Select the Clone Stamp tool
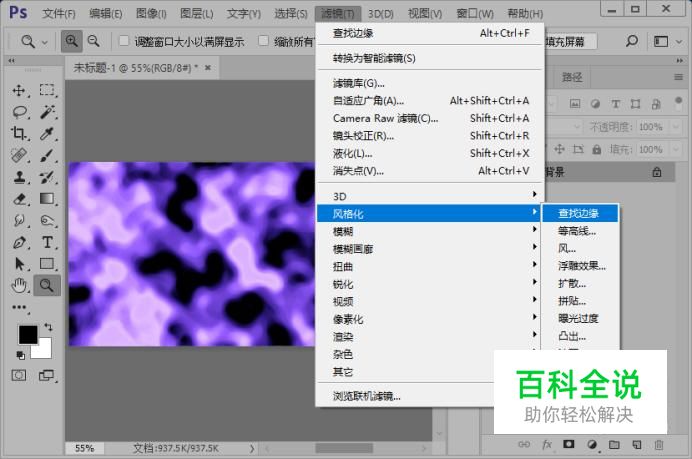This screenshot has width=692, height=459. pos(19,177)
